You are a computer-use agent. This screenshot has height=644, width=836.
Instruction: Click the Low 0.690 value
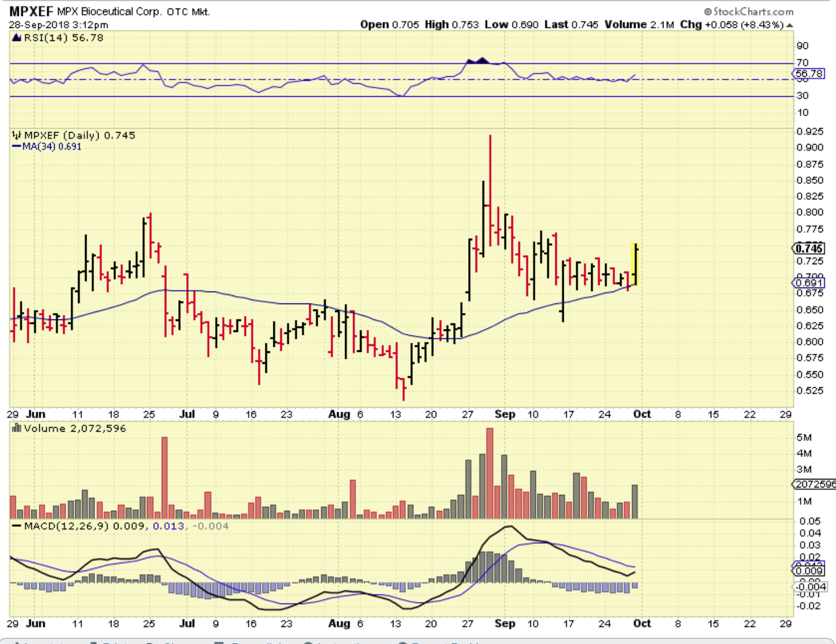[511, 24]
